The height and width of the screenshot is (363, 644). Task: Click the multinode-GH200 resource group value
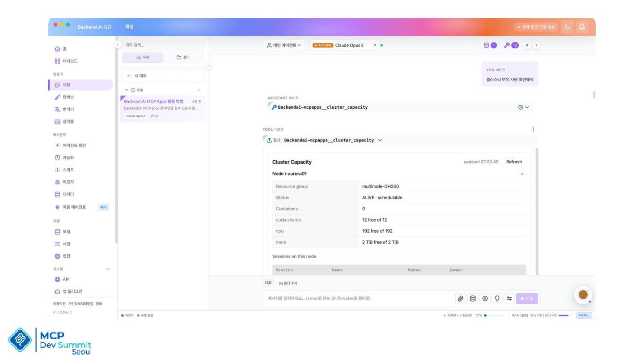pyautogui.click(x=380, y=187)
